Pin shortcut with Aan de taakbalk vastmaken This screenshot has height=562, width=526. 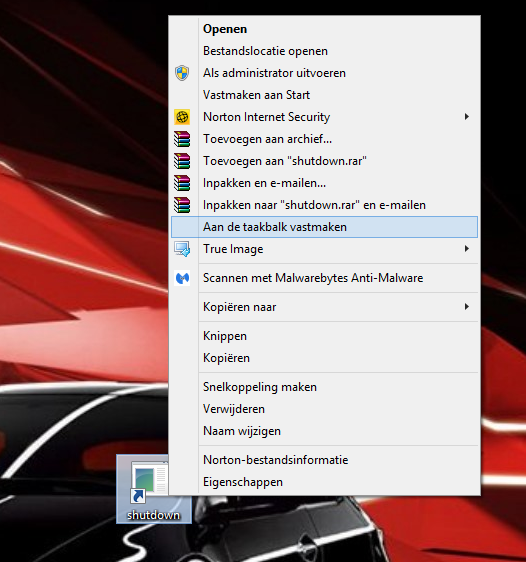click(325, 227)
